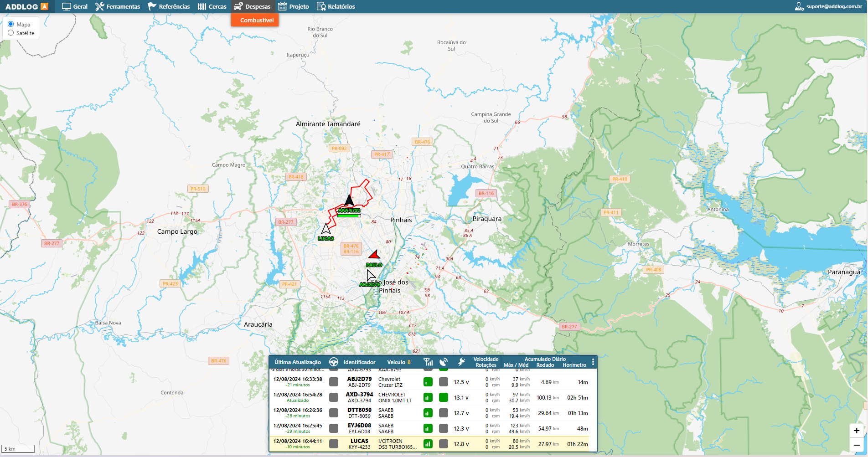
Task: Open the Relatórios menu
Action: point(336,6)
